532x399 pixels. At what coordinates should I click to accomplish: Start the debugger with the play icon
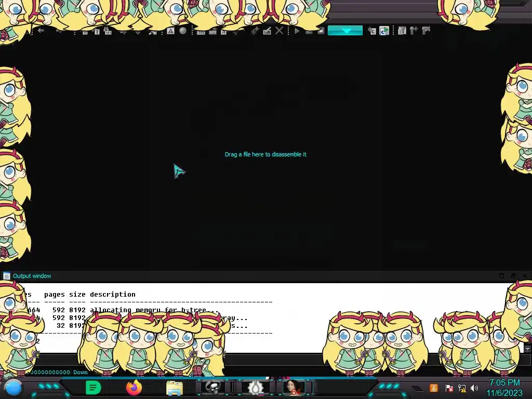coord(297,31)
